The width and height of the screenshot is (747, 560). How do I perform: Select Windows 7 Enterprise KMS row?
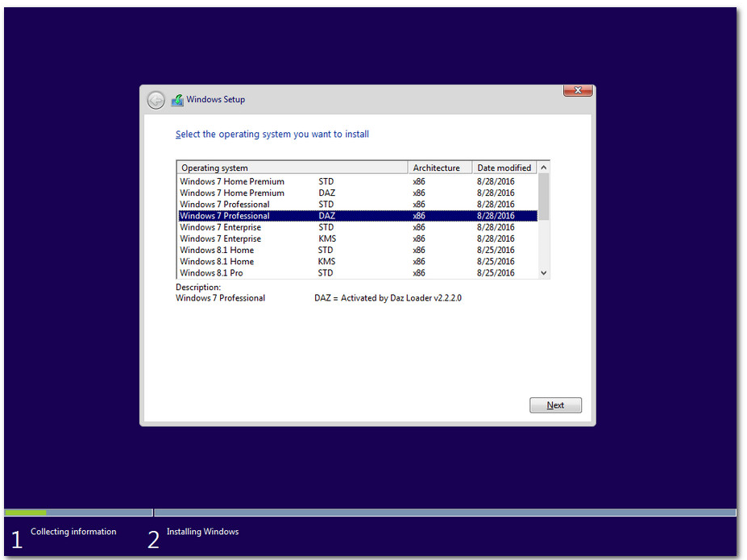(358, 239)
